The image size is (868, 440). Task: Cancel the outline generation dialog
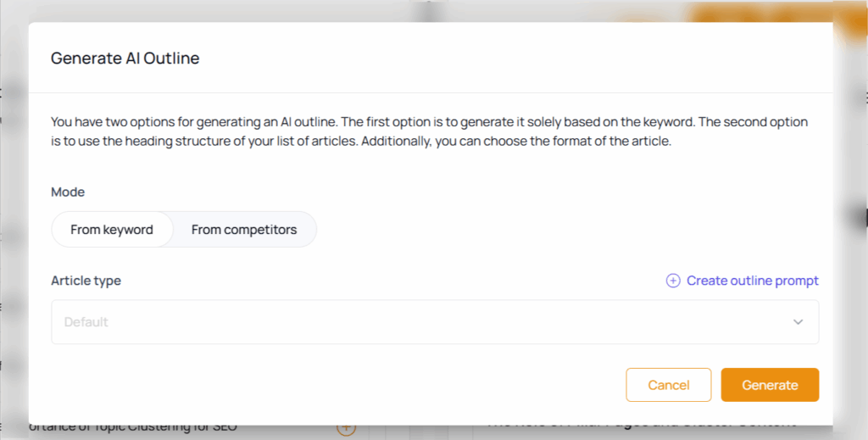pos(668,385)
